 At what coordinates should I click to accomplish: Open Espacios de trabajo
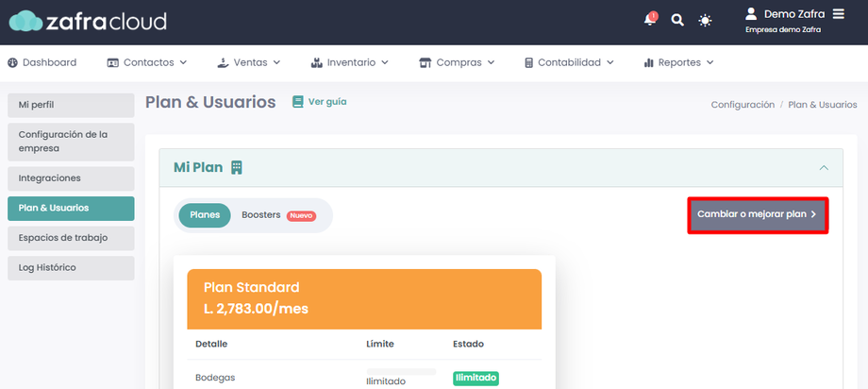click(x=71, y=238)
